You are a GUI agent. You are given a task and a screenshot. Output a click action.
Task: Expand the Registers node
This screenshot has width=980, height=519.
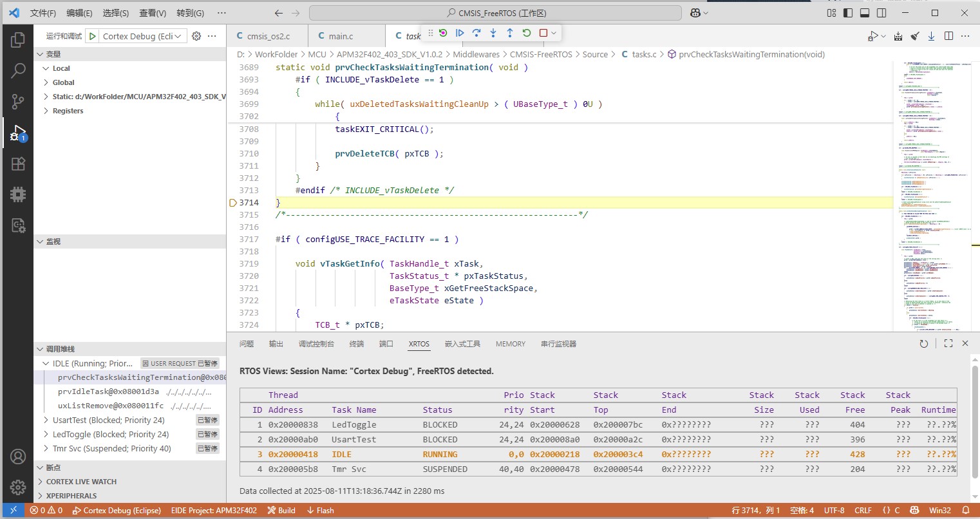[46, 111]
